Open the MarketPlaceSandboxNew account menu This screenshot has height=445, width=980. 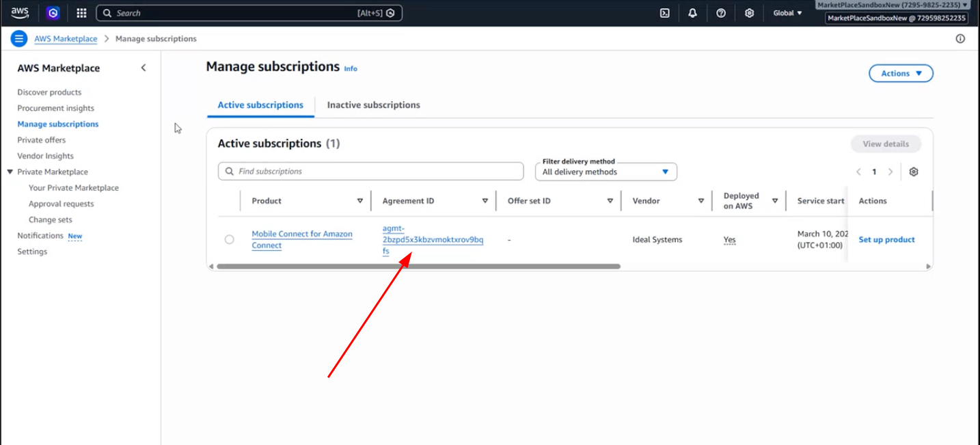pyautogui.click(x=893, y=5)
